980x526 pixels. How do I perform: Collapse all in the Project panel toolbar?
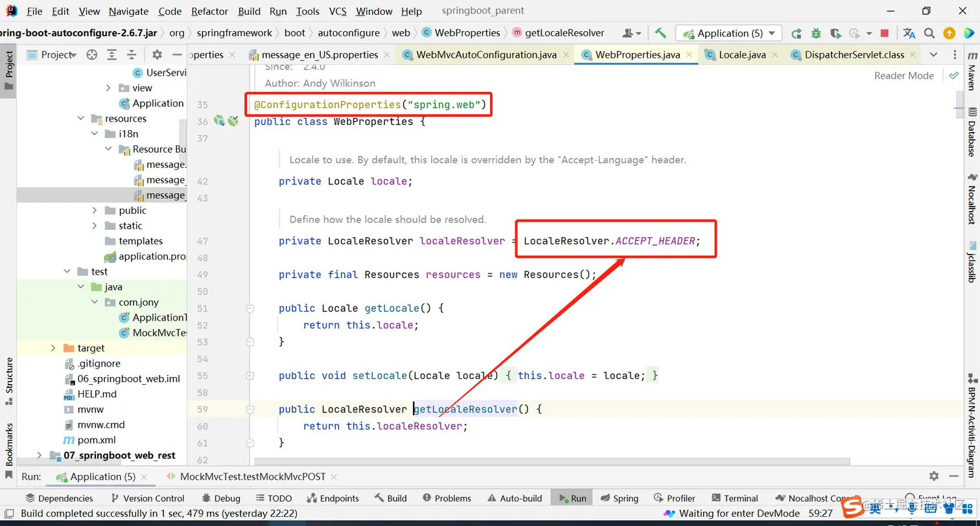[132, 55]
